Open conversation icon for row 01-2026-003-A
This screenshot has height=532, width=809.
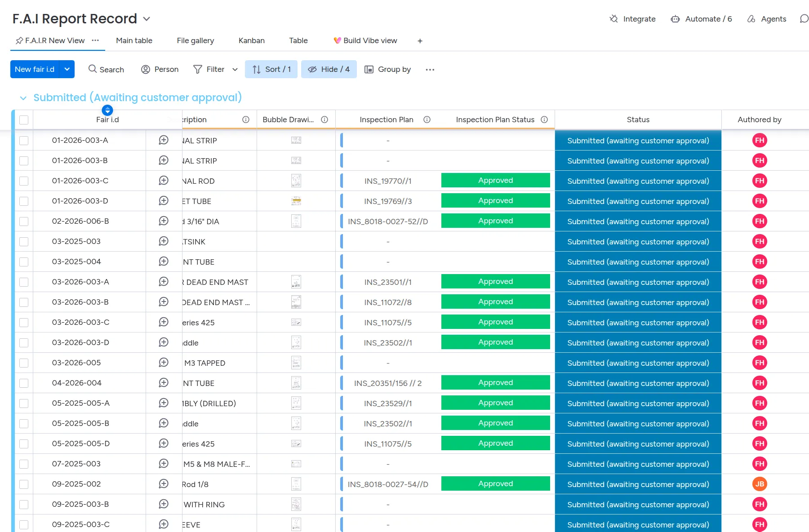point(164,140)
